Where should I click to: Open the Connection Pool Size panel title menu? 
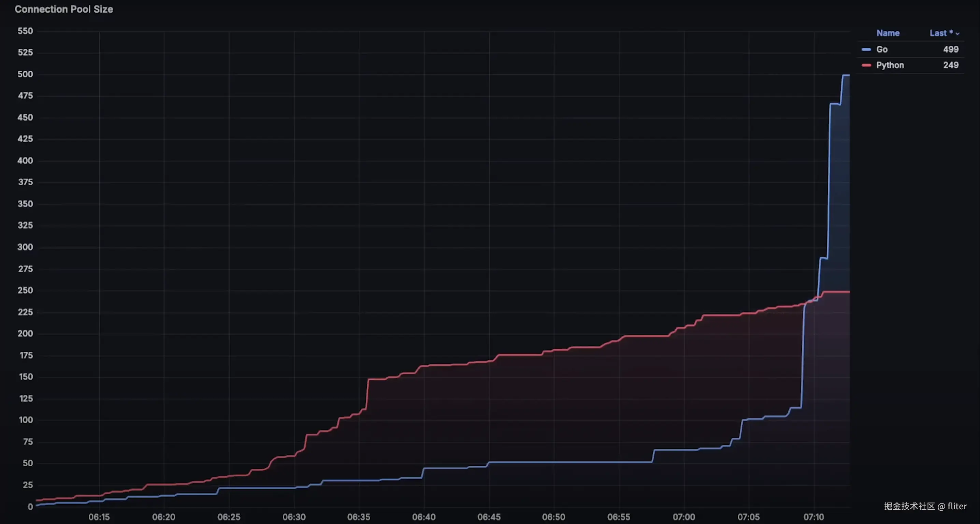(x=64, y=9)
